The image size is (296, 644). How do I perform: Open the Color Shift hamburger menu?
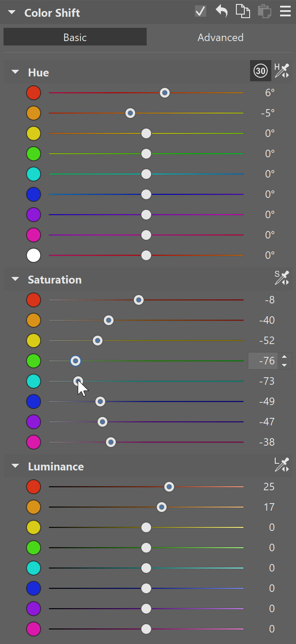point(285,11)
